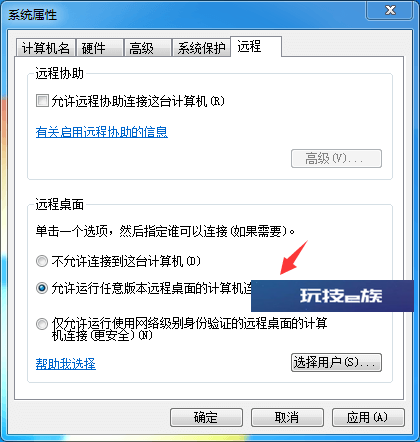Viewport: 420px width, 442px height.
Task: Go to the 高级 tab
Action: pyautogui.click(x=147, y=48)
